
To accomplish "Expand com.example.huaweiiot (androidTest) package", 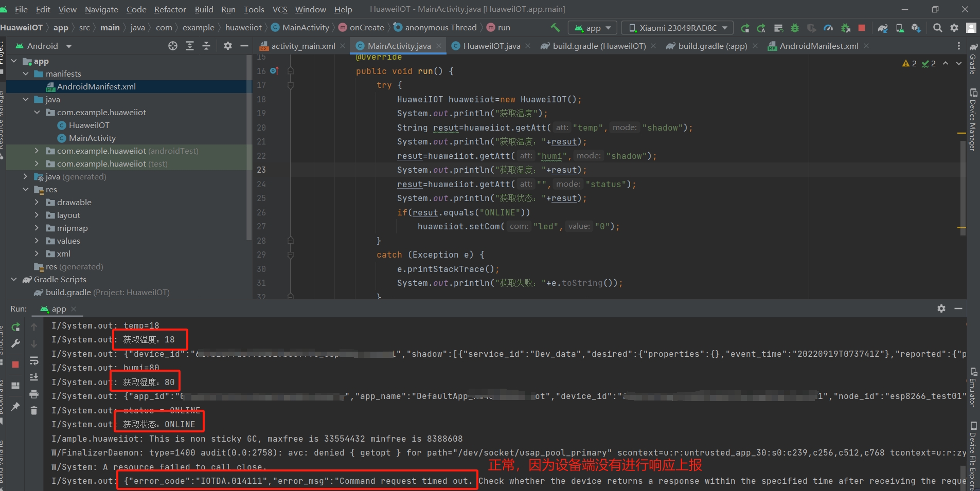I will coord(37,151).
